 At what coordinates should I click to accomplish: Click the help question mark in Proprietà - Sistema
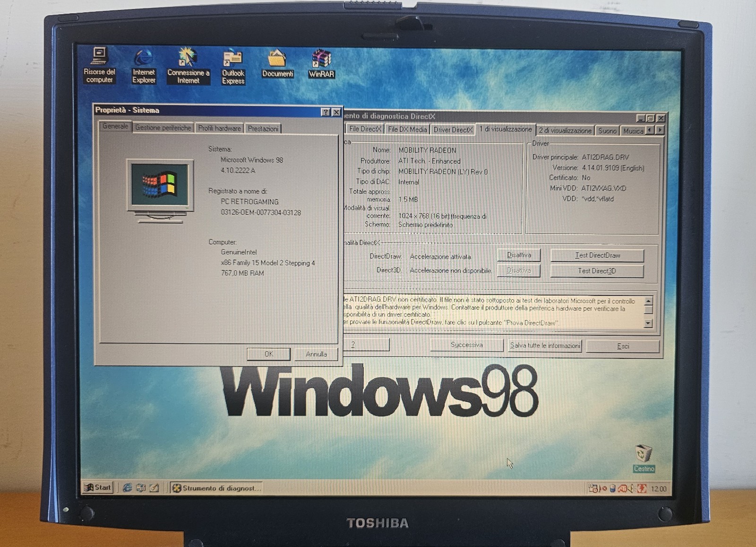tap(325, 112)
